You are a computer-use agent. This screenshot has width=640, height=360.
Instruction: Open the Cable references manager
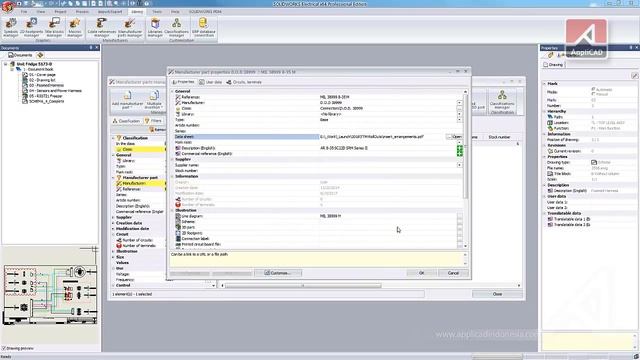(102, 27)
